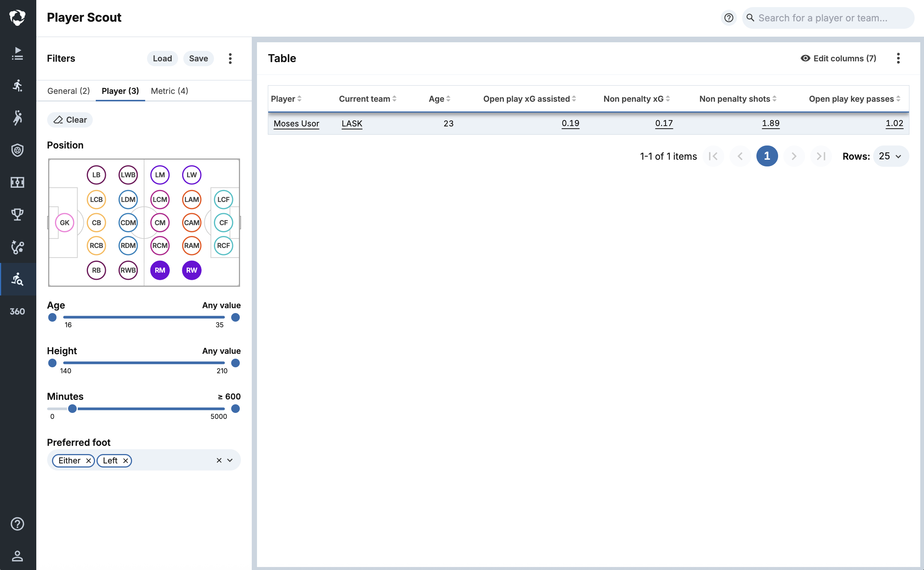Click the shield team sidebar icon
The width and height of the screenshot is (924, 570).
(x=17, y=150)
